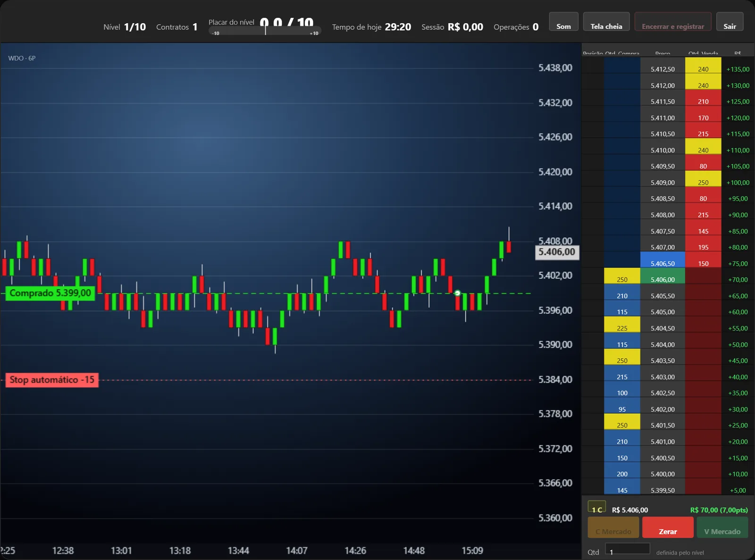This screenshot has height=560, width=755.
Task: Click the 15:09 time axis label
Action: [x=472, y=551]
